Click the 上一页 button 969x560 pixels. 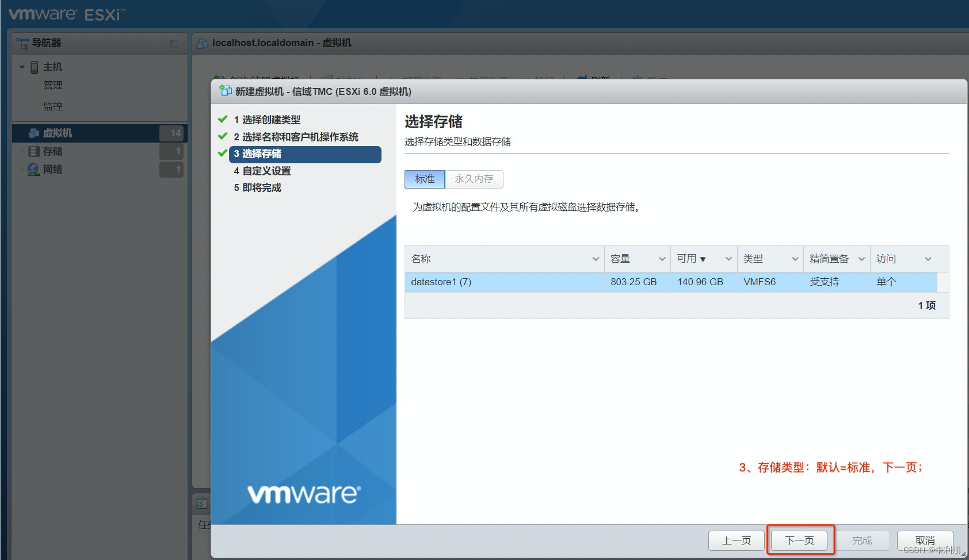coord(737,540)
